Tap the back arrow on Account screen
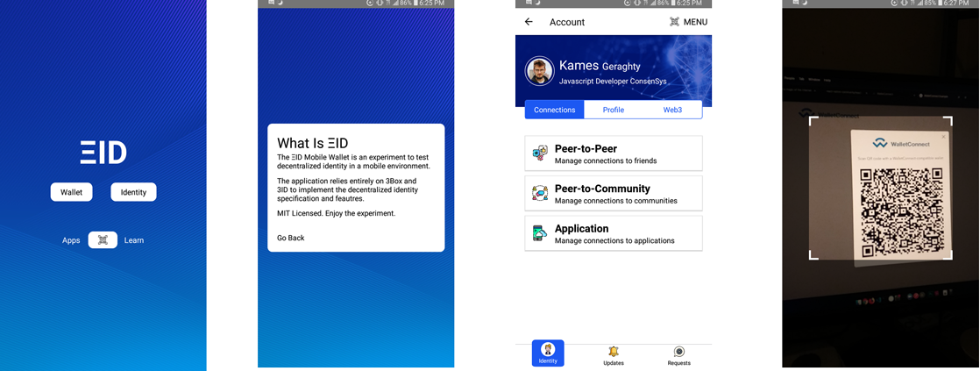 tap(529, 22)
